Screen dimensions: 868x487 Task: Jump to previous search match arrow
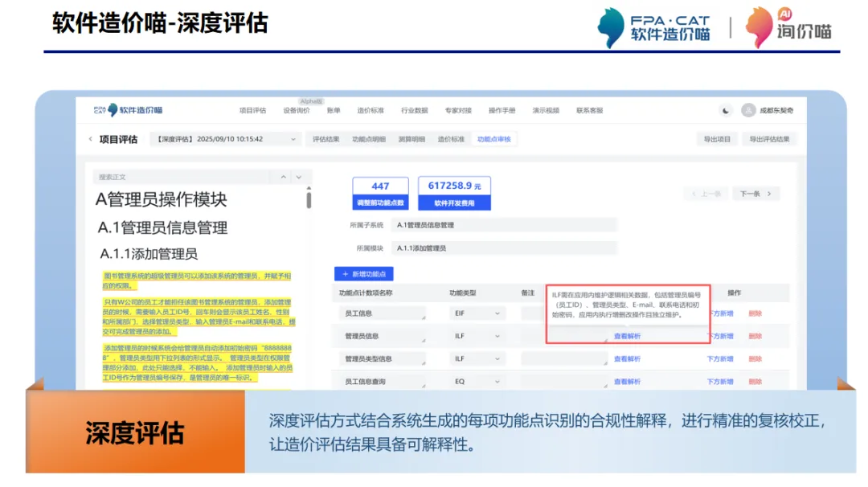pyautogui.click(x=284, y=177)
